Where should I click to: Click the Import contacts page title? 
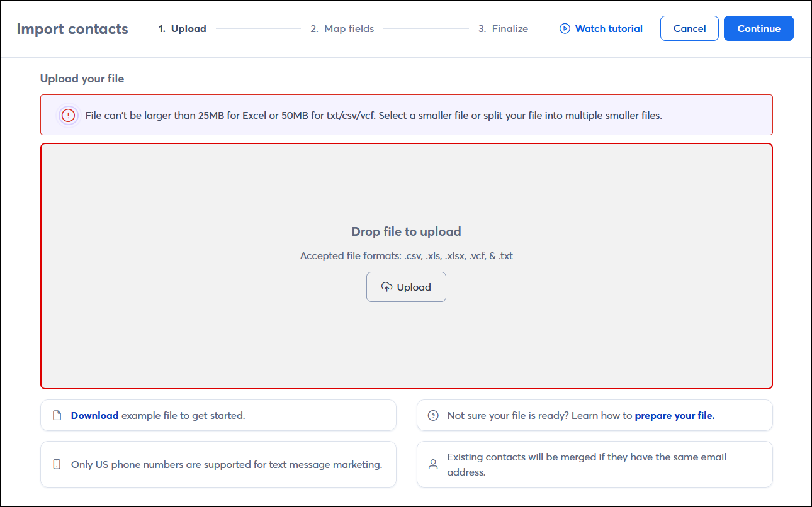tap(72, 29)
